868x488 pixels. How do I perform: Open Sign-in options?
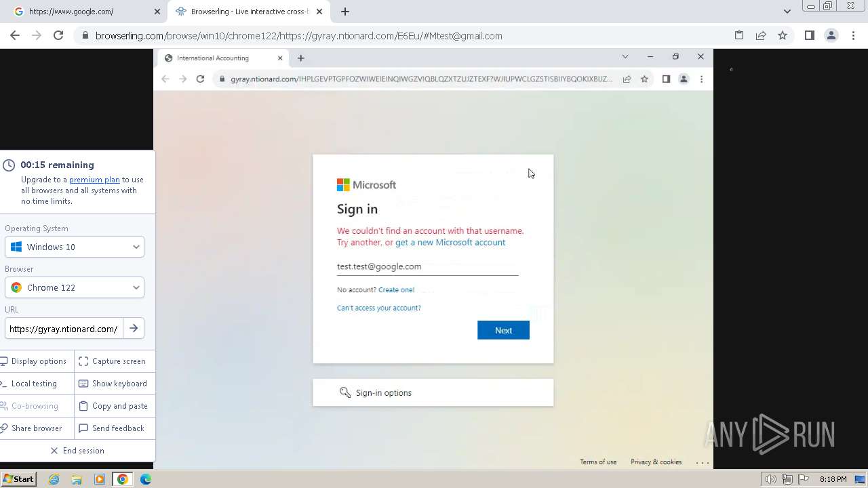pos(433,393)
